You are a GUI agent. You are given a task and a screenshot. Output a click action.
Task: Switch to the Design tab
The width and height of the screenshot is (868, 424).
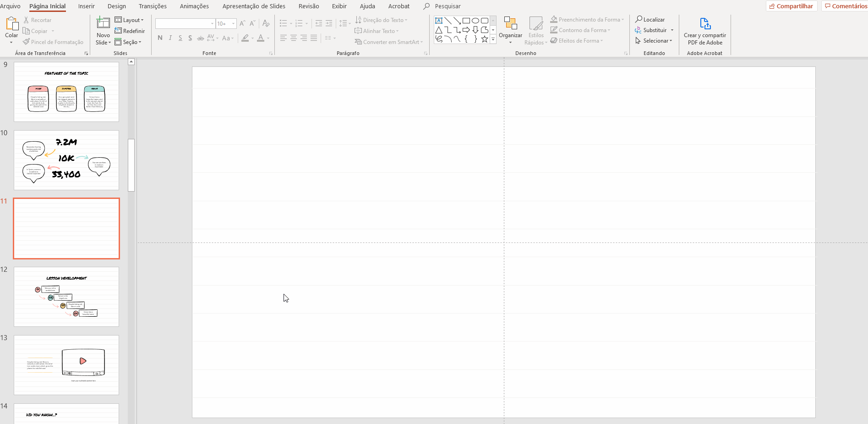117,6
